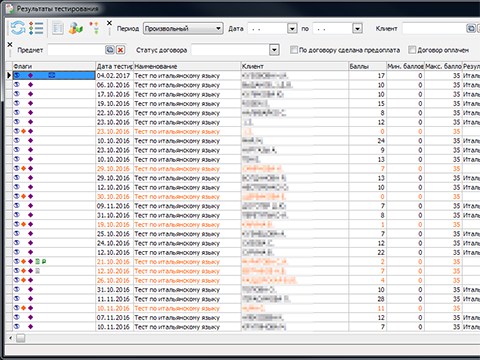Sort by the Флаги column header
Screen dimensions: 480x360
click(54, 66)
